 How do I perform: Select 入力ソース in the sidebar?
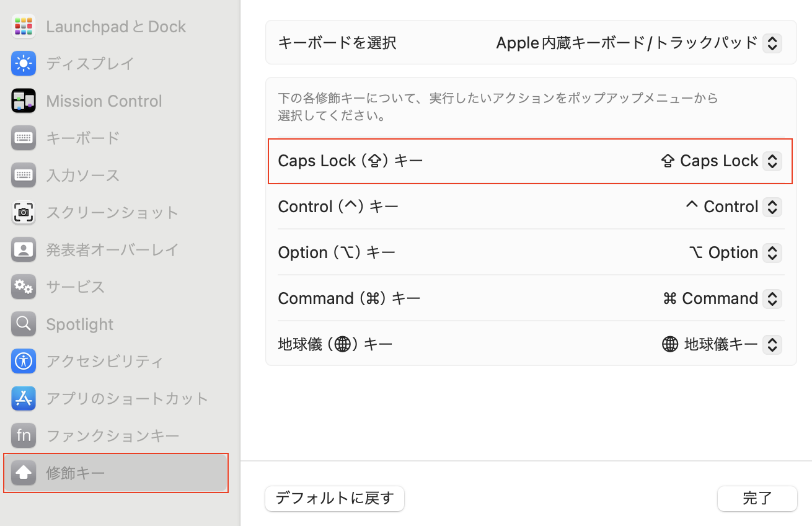82,175
